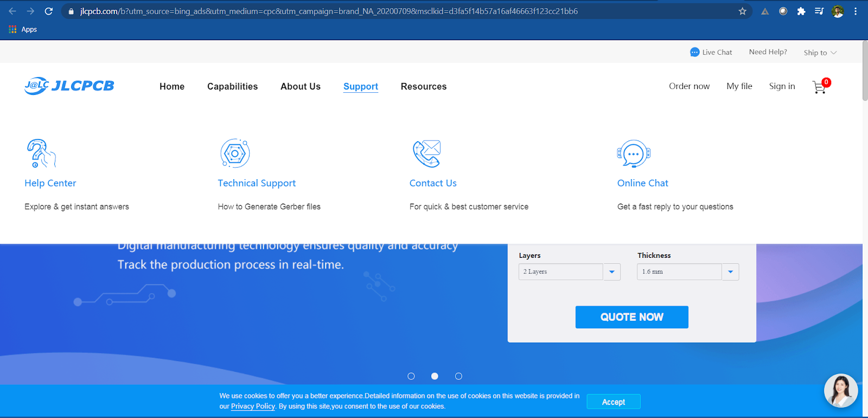Reload the current page
The image size is (868, 418).
click(x=48, y=11)
